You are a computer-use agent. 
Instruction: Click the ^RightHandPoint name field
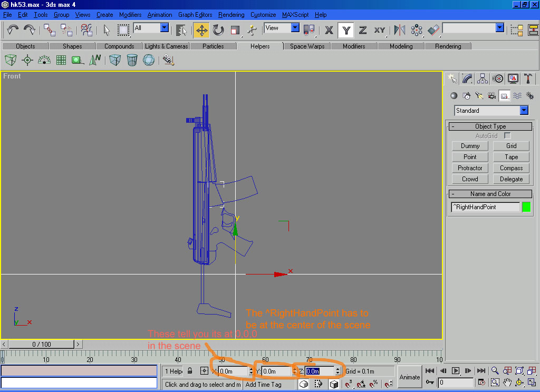[485, 207]
